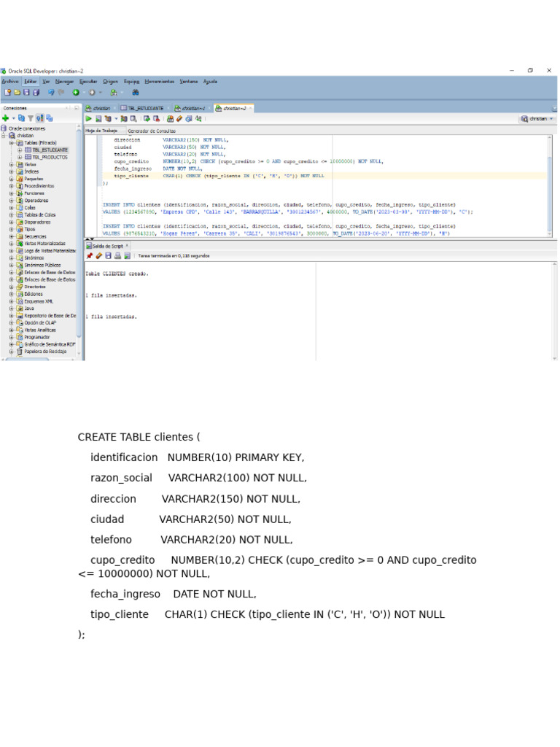
Task: Click the Undo arrow icon in main toolbar
Action: coord(50,93)
